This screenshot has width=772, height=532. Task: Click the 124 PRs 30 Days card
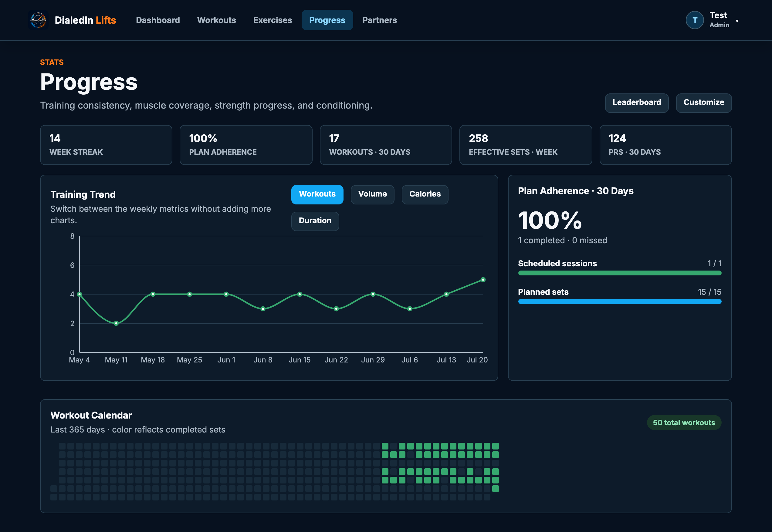665,145
